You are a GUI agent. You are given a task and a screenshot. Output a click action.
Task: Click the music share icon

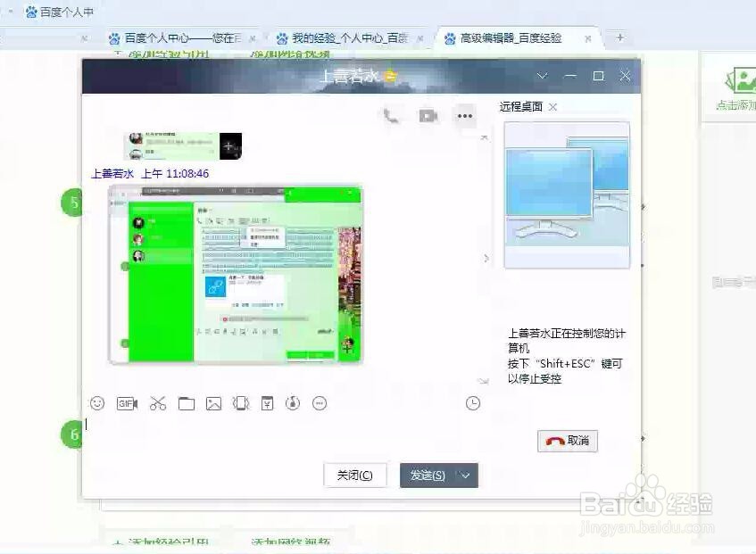[293, 403]
